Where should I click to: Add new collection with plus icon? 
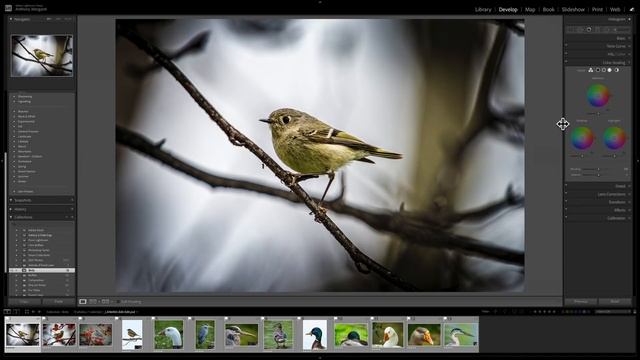(x=72, y=217)
